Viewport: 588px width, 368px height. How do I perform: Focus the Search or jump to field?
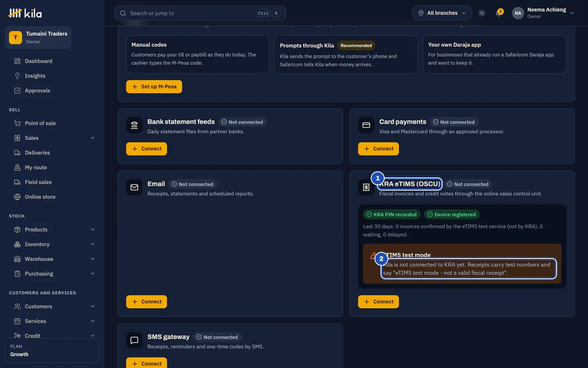(200, 13)
